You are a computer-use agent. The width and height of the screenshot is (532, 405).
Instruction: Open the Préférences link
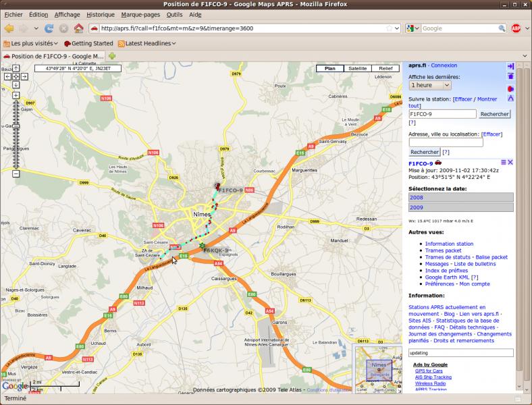(x=440, y=284)
